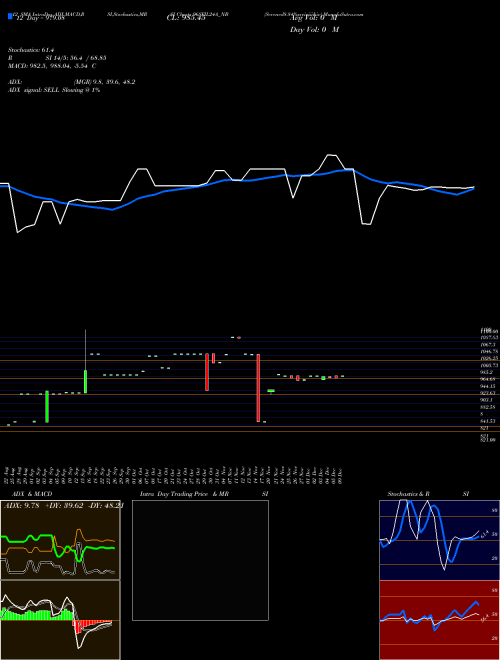The height and width of the screenshot is (660, 500).
Task: Click the tall red candlestick near 17 Nov
Action: pyautogui.click(x=258, y=388)
